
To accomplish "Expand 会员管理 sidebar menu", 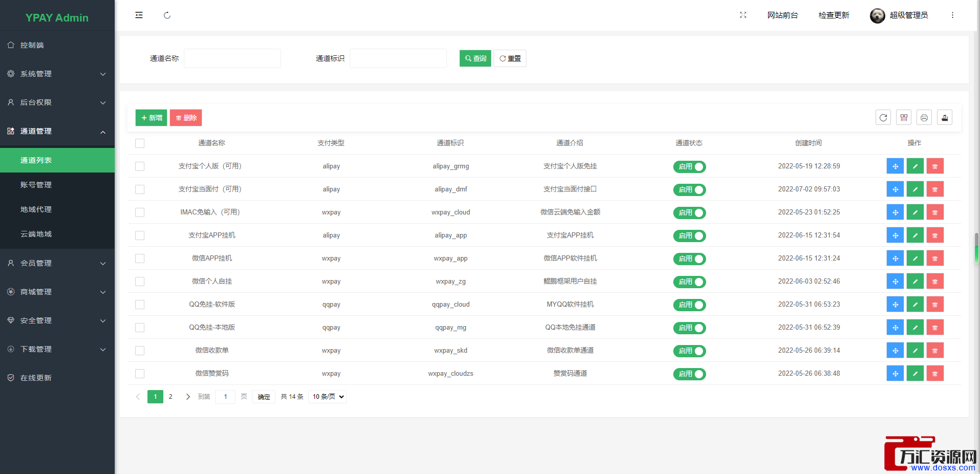I will tap(57, 263).
